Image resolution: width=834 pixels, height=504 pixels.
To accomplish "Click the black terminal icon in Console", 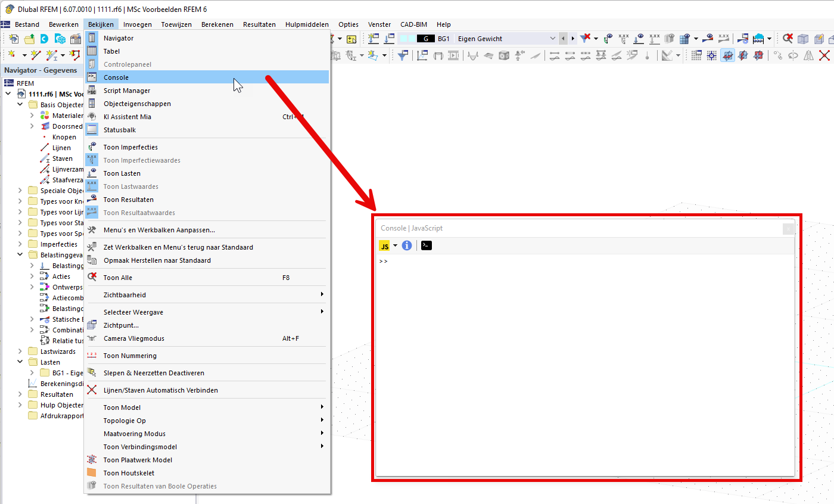I will click(x=426, y=245).
